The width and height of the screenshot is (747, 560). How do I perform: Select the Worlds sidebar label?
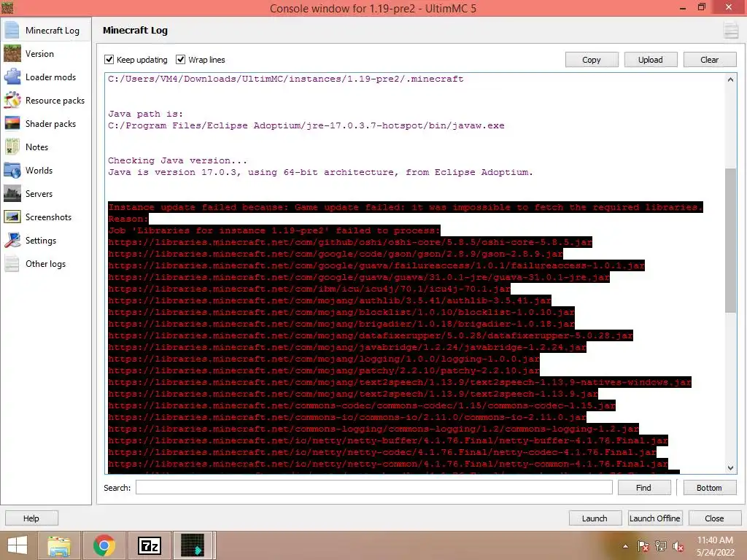pyautogui.click(x=39, y=170)
